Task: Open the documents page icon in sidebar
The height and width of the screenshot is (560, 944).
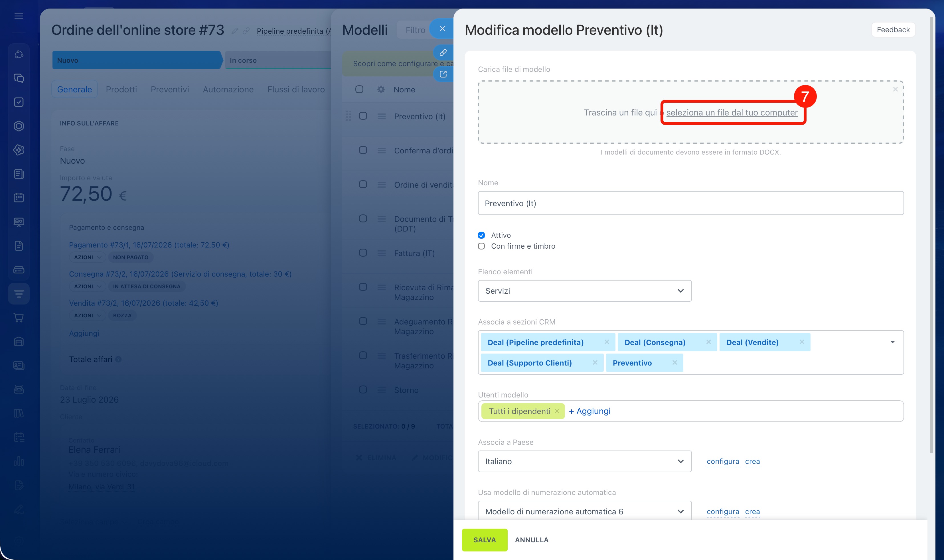Action: click(x=19, y=246)
